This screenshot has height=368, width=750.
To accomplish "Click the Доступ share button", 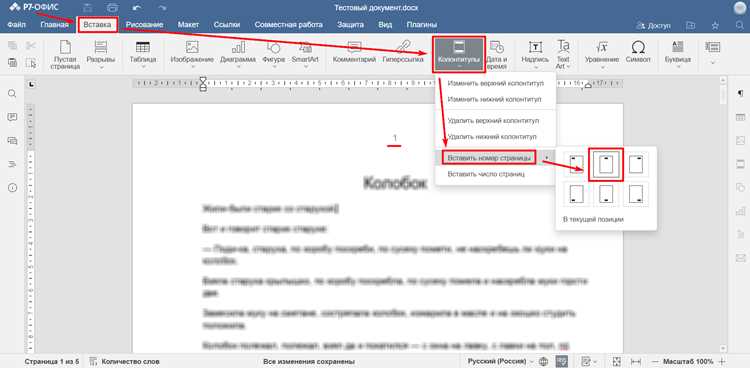I will 654,25.
